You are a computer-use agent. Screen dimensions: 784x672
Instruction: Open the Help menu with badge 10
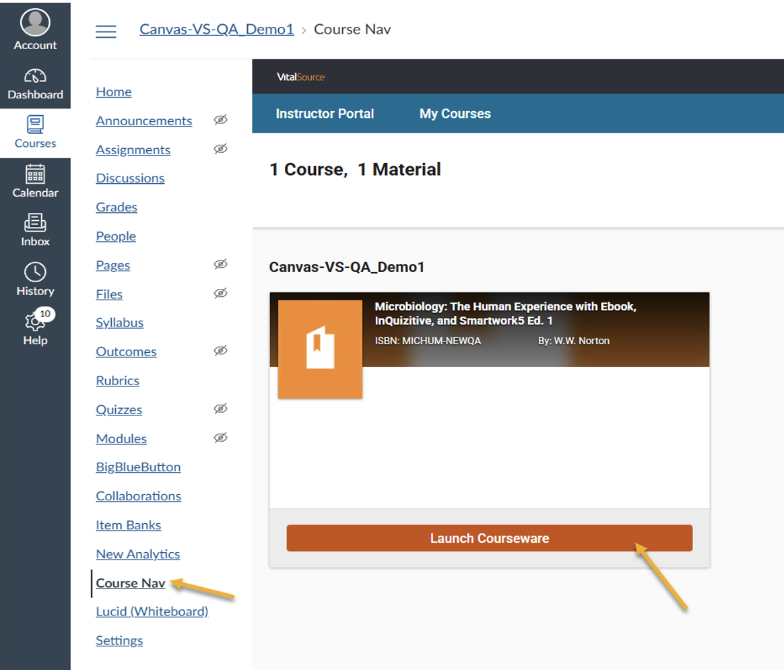35,327
